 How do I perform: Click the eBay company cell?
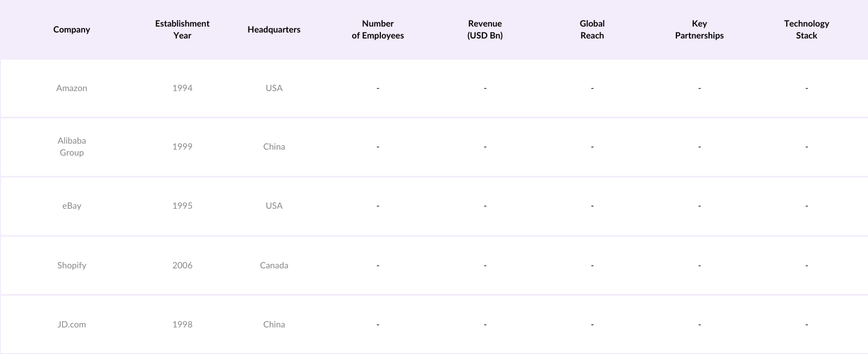tap(72, 205)
